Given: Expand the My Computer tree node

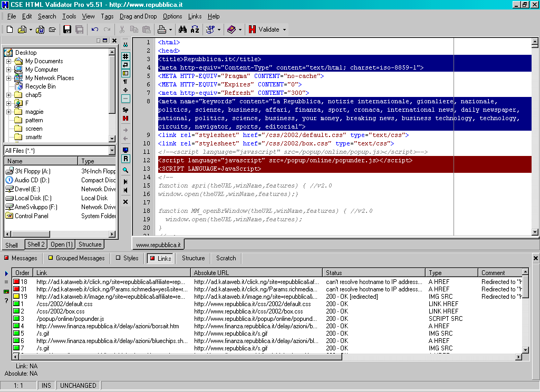Looking at the screenshot, I should tap(8, 70).
